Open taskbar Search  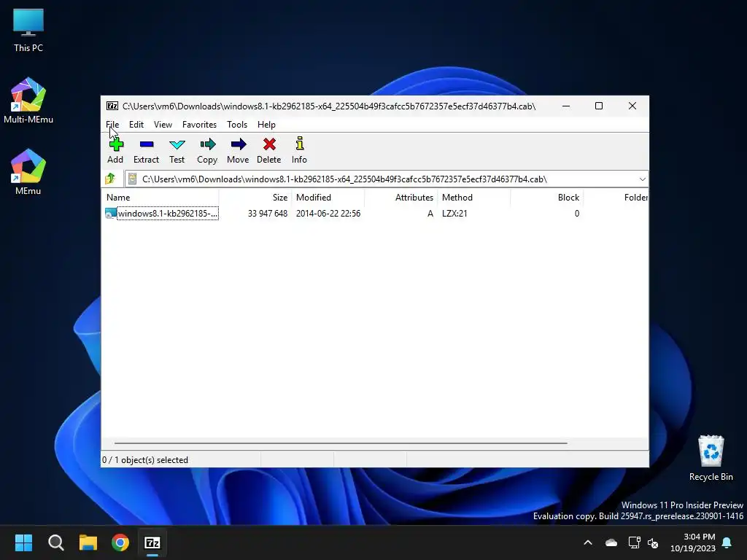click(55, 542)
